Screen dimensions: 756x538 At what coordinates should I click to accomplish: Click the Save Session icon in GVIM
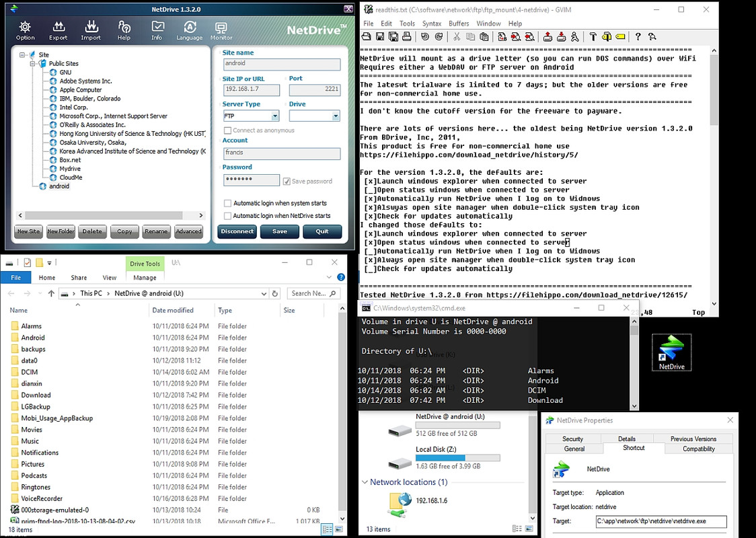(x=561, y=36)
